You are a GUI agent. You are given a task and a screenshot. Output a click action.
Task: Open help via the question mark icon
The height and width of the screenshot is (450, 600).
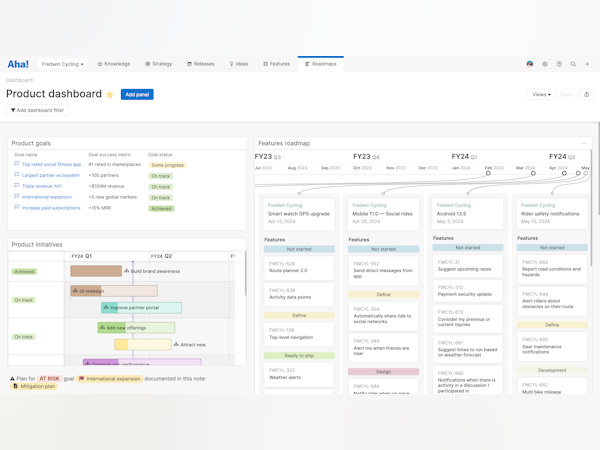[x=559, y=64]
